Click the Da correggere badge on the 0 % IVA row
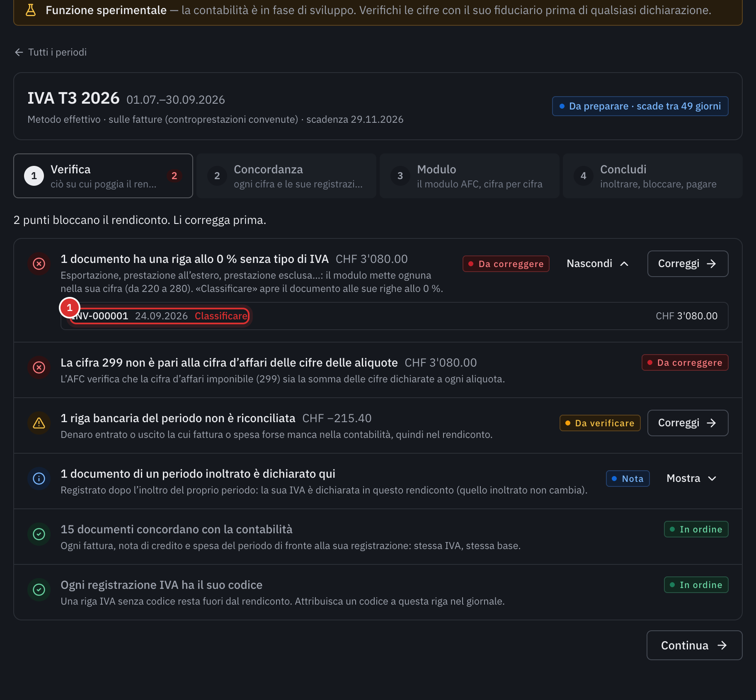This screenshot has height=700, width=756. [506, 264]
